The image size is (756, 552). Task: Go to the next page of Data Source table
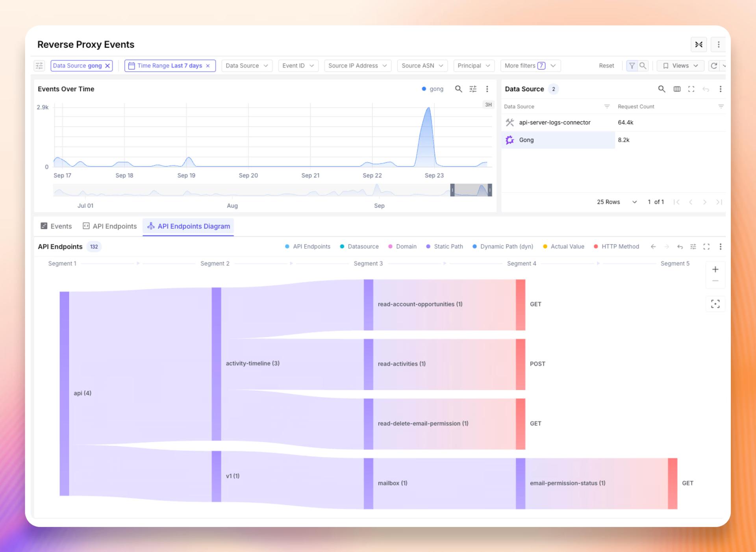coord(705,202)
